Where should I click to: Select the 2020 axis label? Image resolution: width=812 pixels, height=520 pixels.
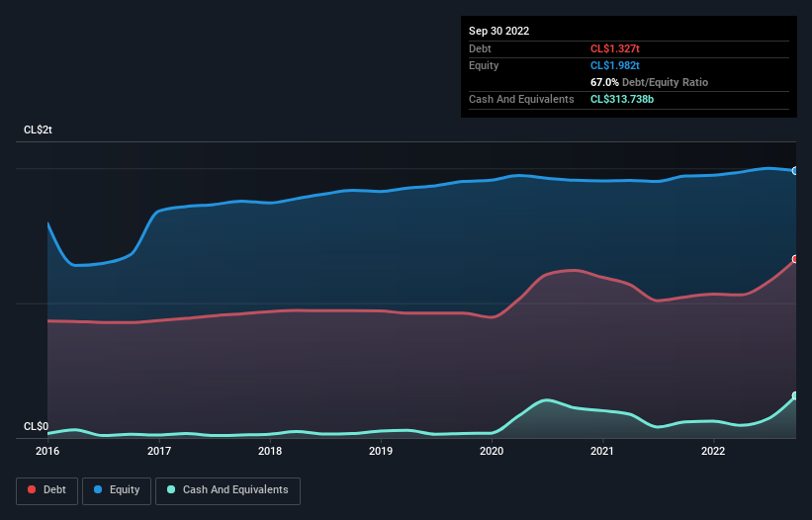click(x=492, y=451)
